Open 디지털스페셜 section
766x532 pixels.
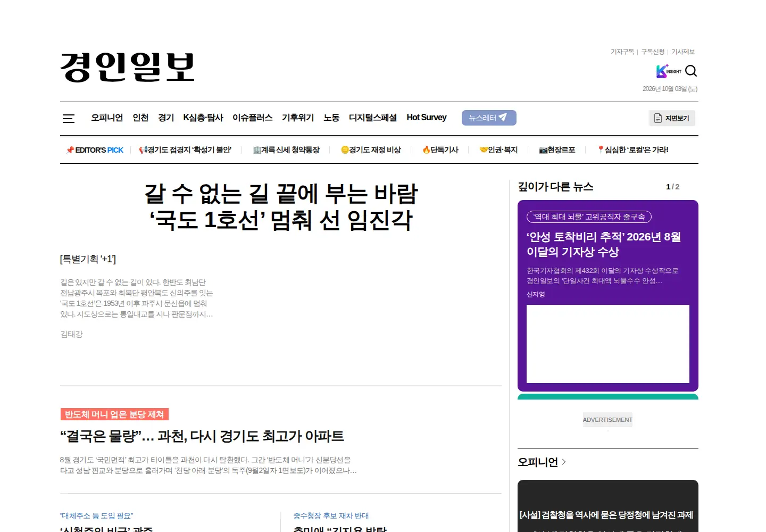[x=373, y=118]
